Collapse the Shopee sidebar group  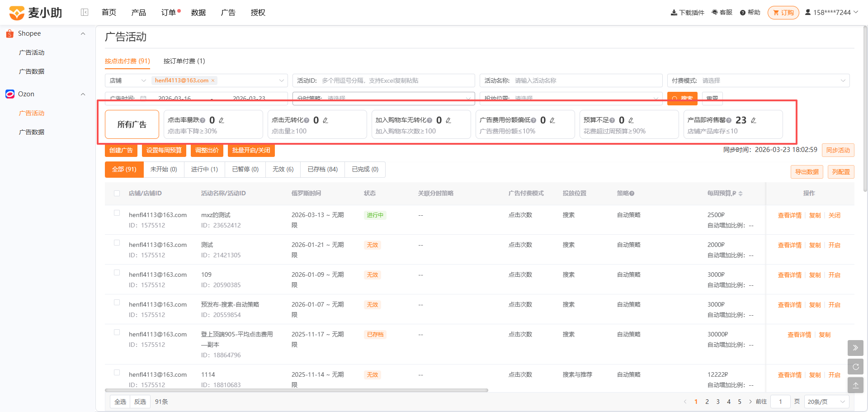(x=83, y=33)
